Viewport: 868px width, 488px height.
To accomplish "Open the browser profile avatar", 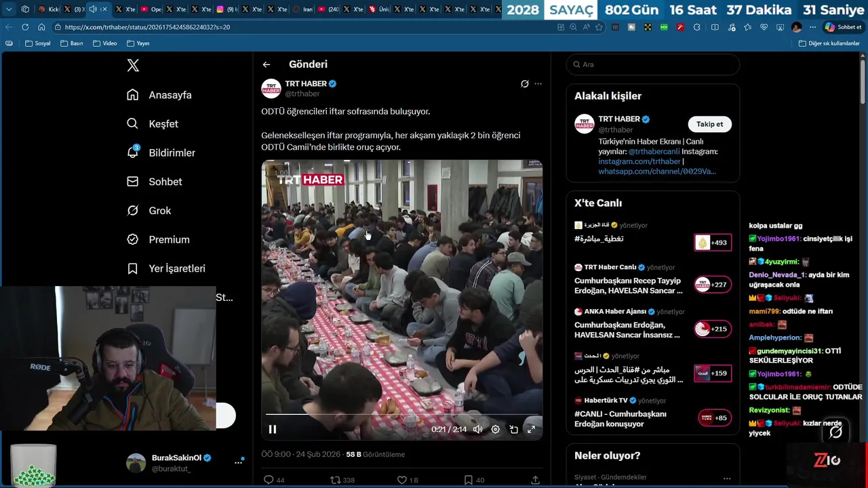I will [796, 27].
